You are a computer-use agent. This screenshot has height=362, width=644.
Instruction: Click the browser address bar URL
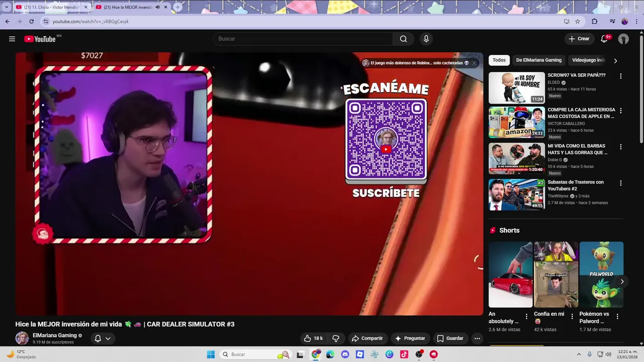tap(91, 22)
